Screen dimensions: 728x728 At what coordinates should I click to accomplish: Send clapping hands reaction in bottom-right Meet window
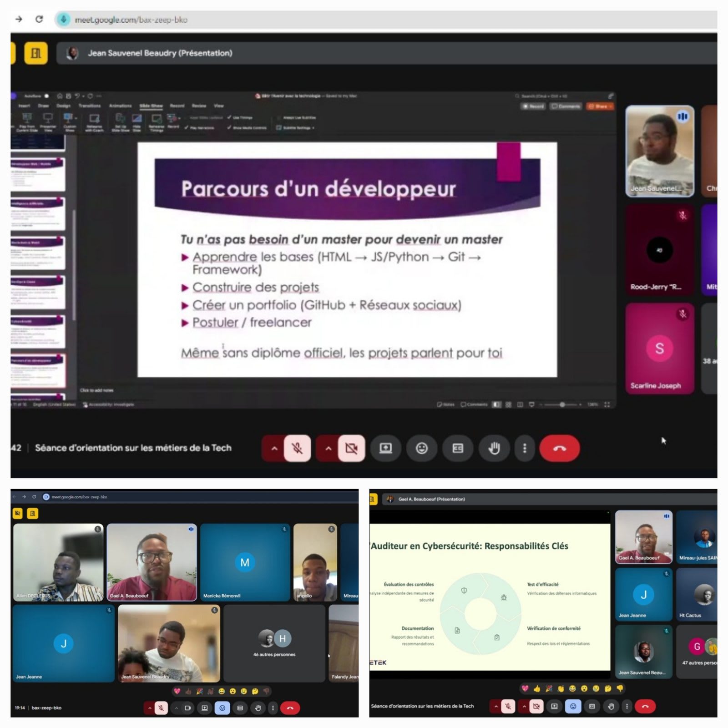[x=561, y=688]
